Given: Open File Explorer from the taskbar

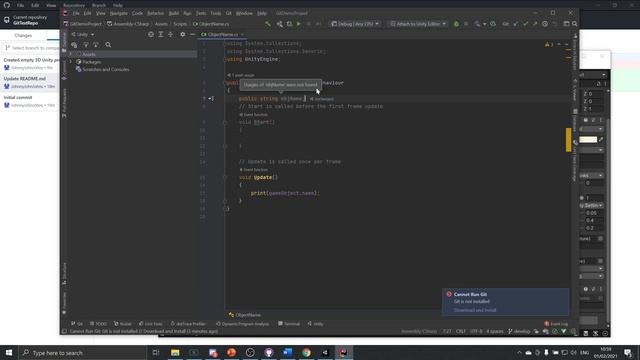Looking at the screenshot, I should click(x=175, y=353).
